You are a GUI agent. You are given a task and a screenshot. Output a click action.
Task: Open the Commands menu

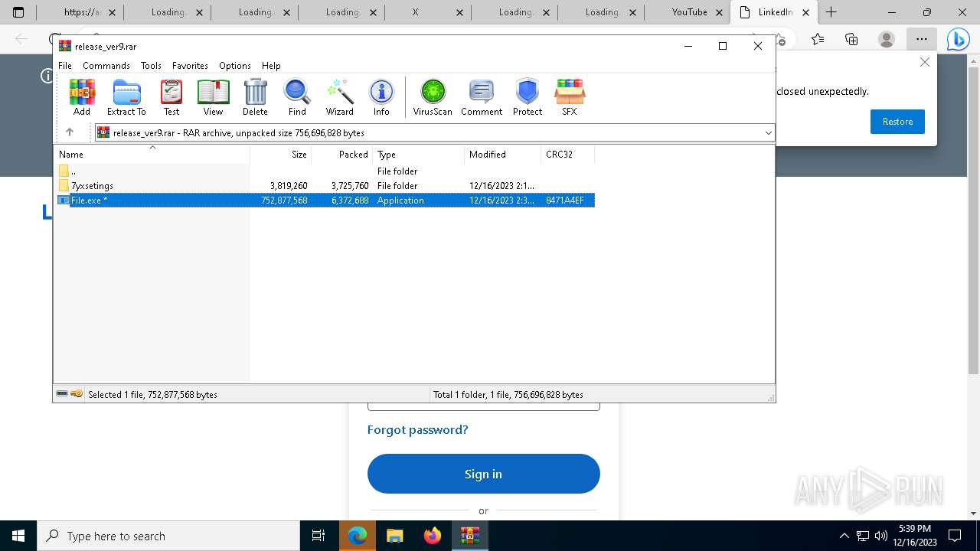pyautogui.click(x=106, y=66)
